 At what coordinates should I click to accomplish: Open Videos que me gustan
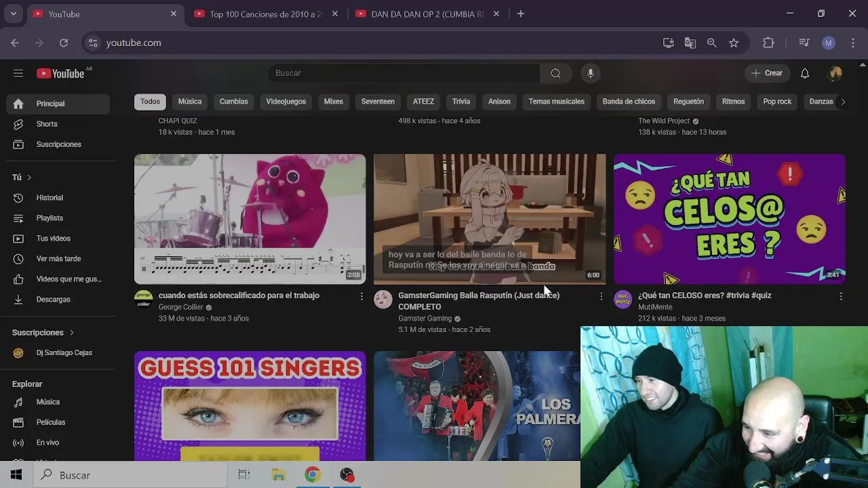pyautogui.click(x=58, y=279)
